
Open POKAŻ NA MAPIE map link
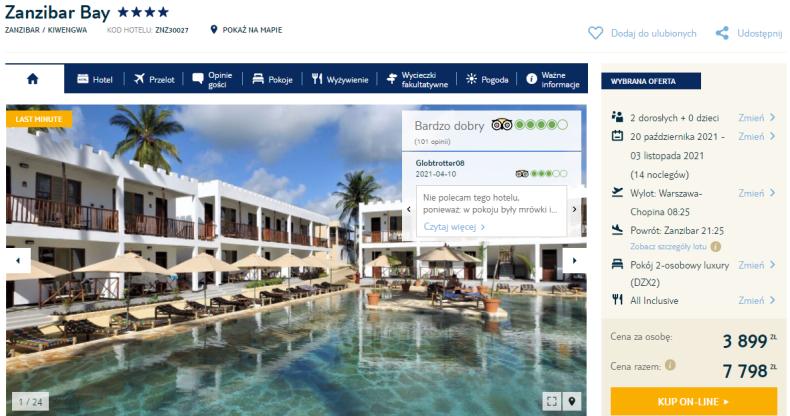246,30
